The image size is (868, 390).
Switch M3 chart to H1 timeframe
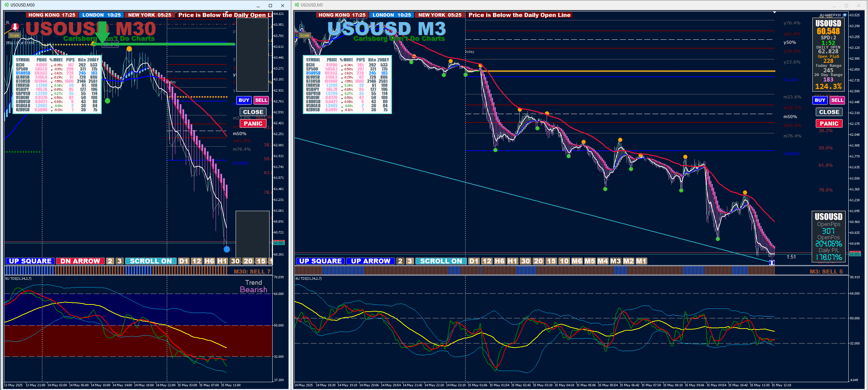pyautogui.click(x=512, y=261)
